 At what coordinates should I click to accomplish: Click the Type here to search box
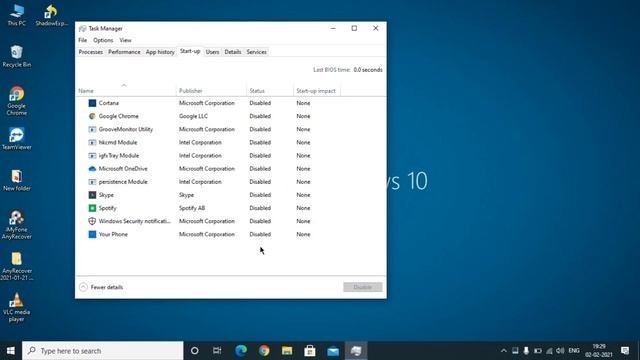(x=103, y=351)
